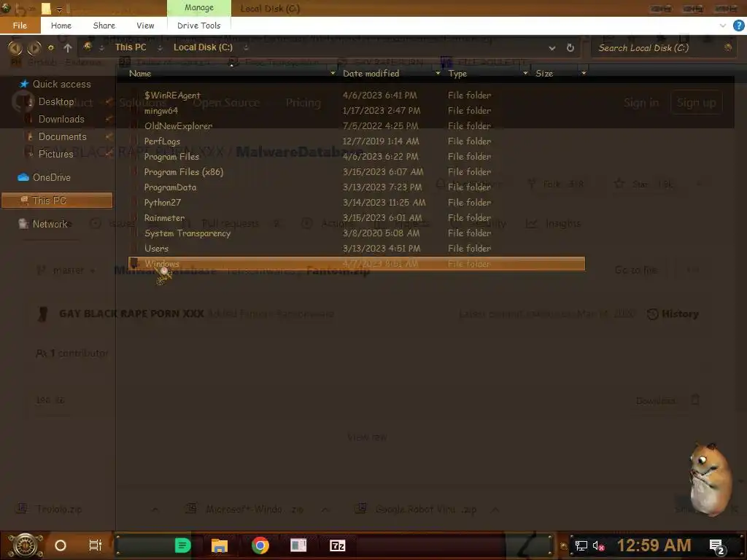Select the Python27 folder
The image size is (747, 560).
(x=356, y=203)
